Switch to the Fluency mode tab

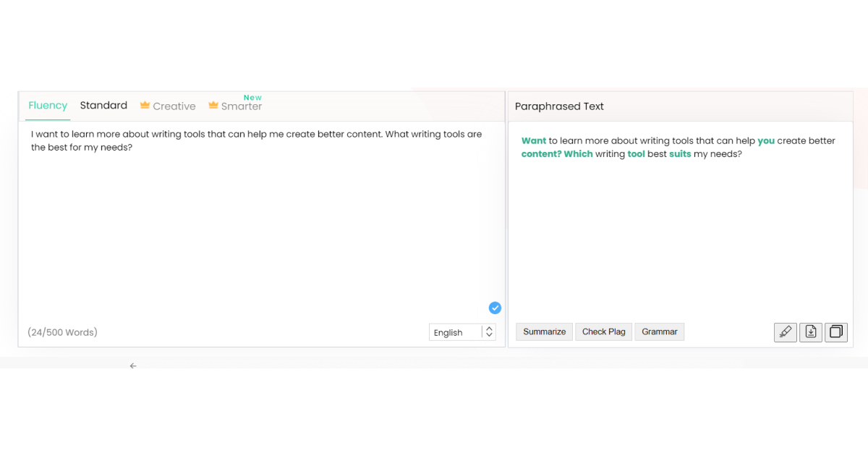pyautogui.click(x=48, y=106)
